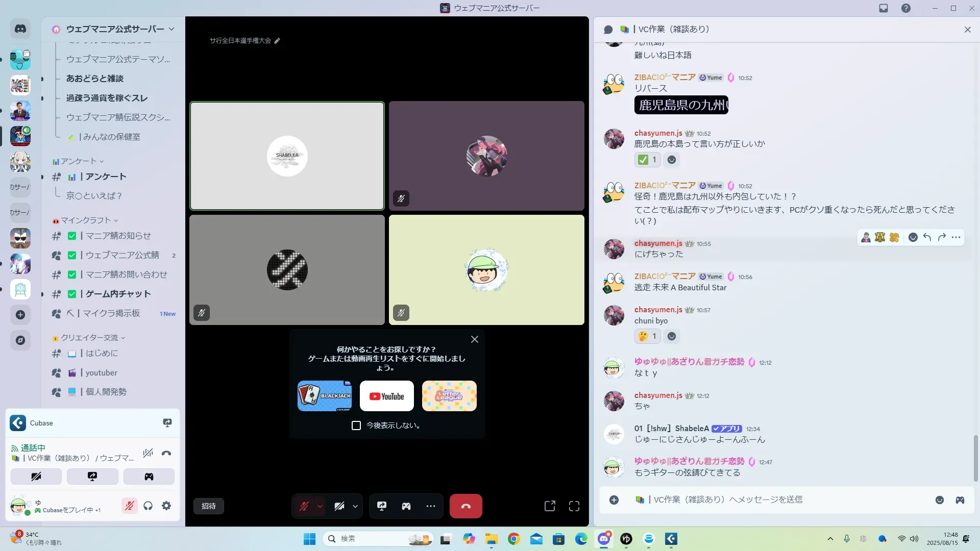Open camera options dropdown arrow
This screenshot has height=551, width=980.
point(355,507)
